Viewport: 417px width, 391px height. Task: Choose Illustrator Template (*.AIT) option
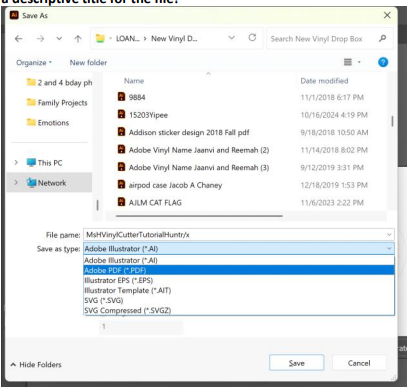tap(239, 290)
